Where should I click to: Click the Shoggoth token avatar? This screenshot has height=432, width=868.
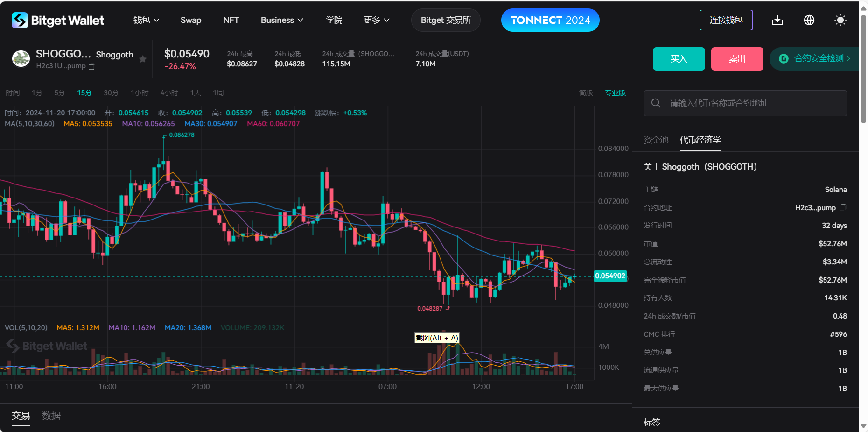point(21,59)
